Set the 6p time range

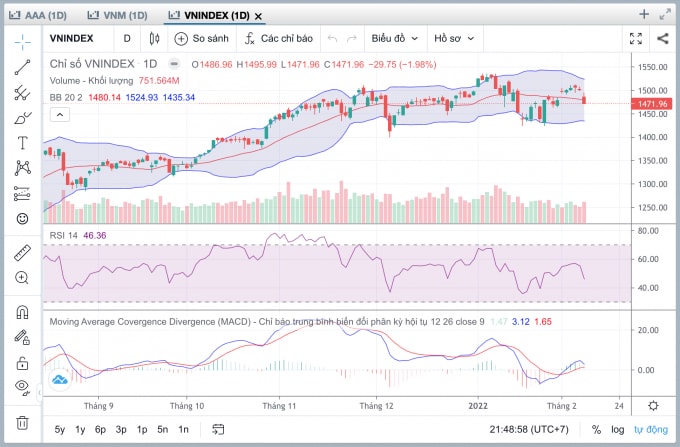(100, 430)
